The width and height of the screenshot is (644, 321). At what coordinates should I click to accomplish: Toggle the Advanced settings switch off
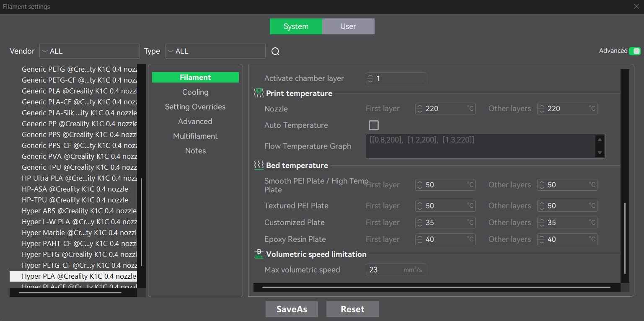(635, 51)
